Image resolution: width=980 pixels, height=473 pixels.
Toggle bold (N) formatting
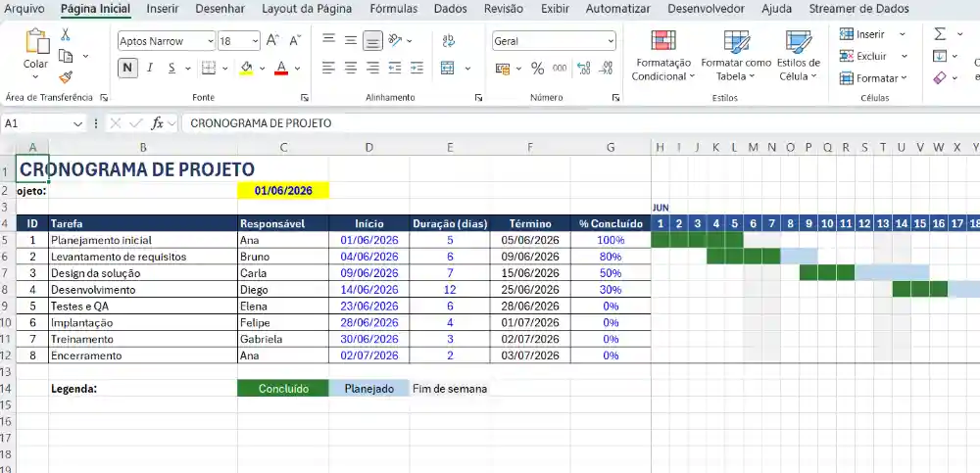[127, 69]
